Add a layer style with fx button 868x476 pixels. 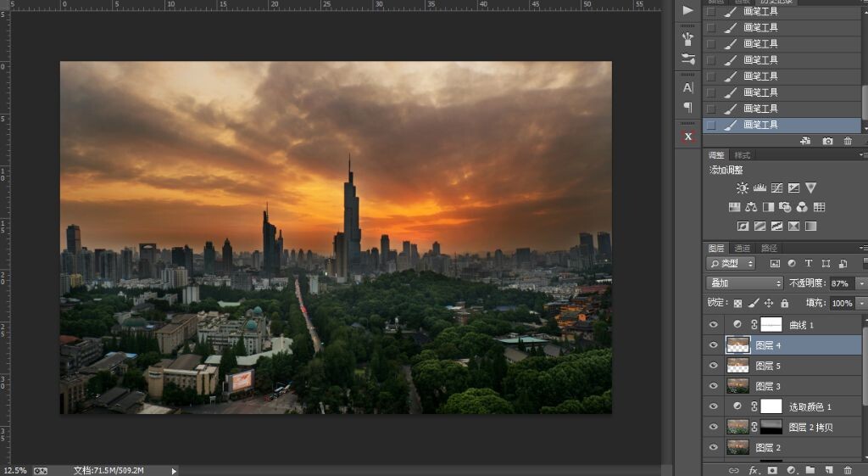754,470
